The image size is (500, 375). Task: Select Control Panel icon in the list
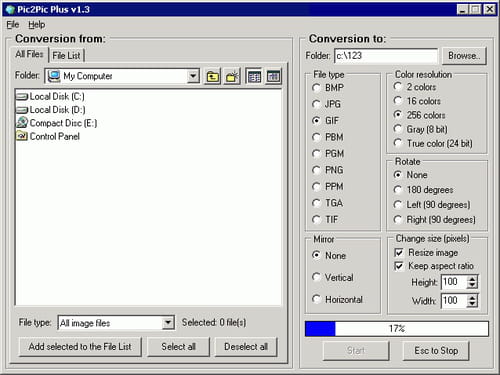click(22, 136)
